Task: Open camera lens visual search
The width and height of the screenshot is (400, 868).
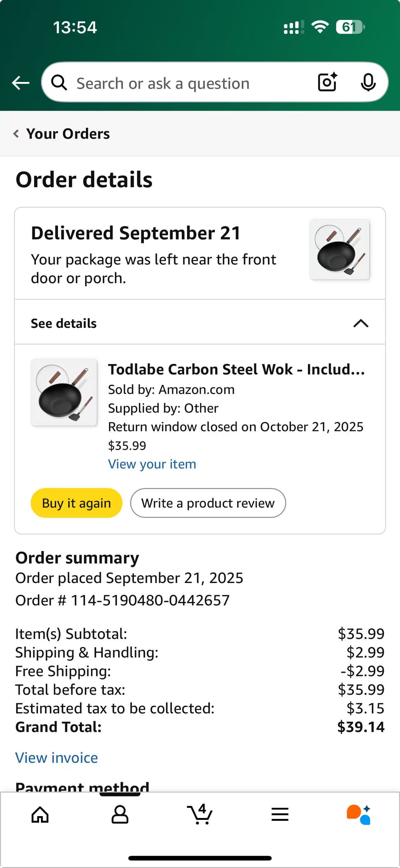Action: [x=327, y=82]
